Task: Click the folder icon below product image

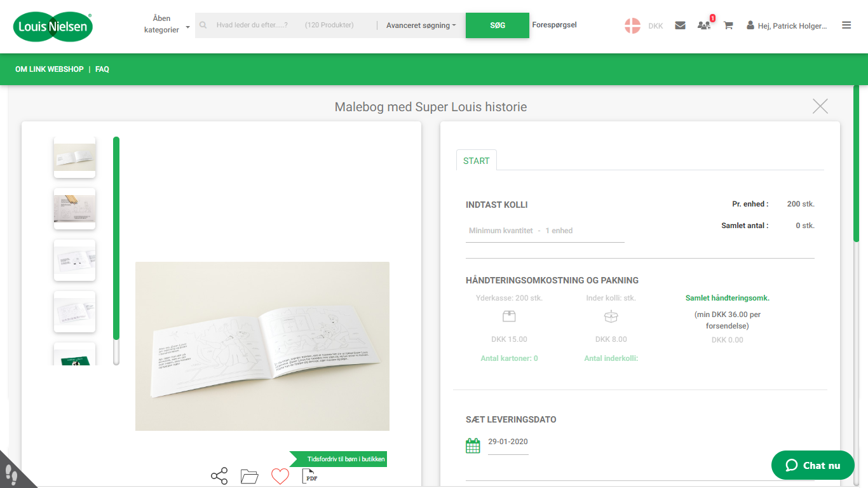Action: 249,477
